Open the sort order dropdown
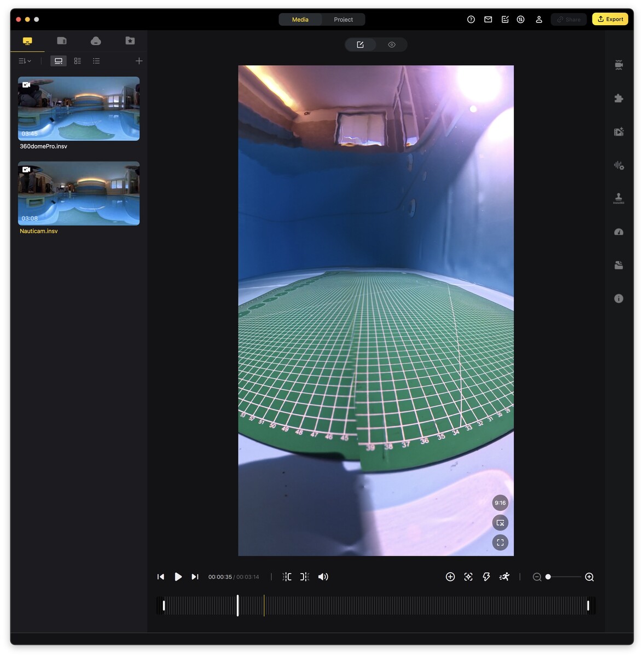 point(24,61)
